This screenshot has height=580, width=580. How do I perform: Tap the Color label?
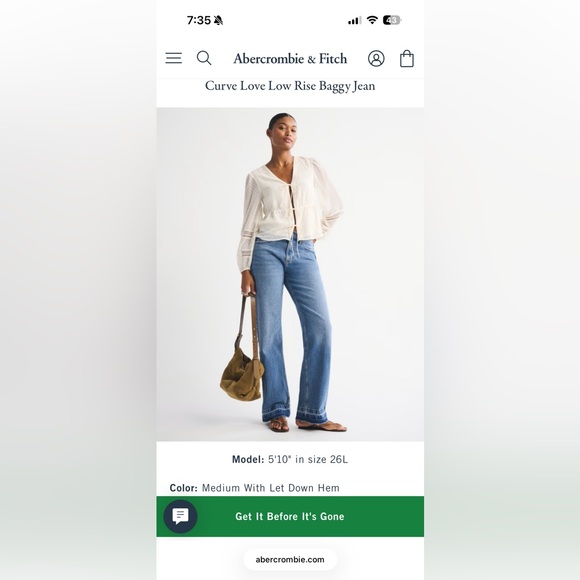point(183,488)
